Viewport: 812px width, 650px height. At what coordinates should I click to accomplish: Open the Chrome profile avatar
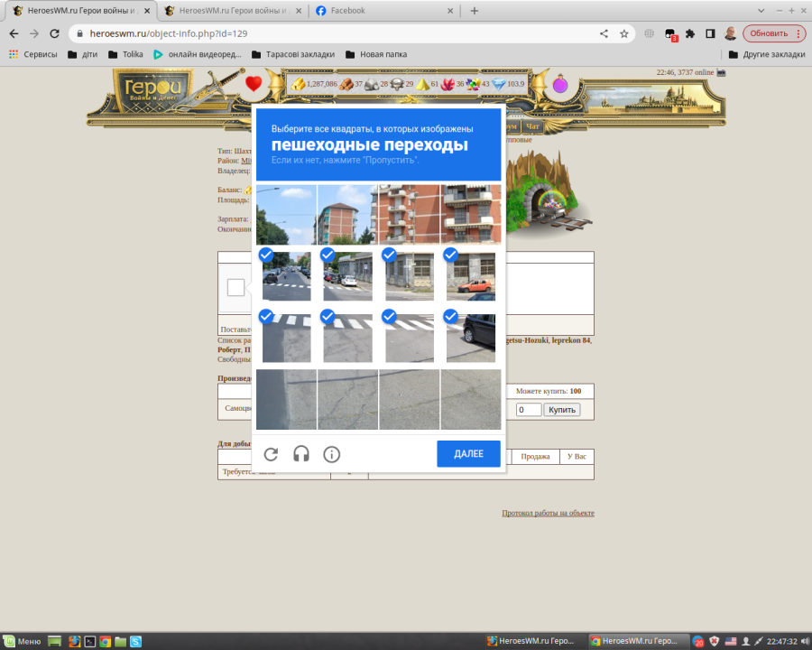730,33
